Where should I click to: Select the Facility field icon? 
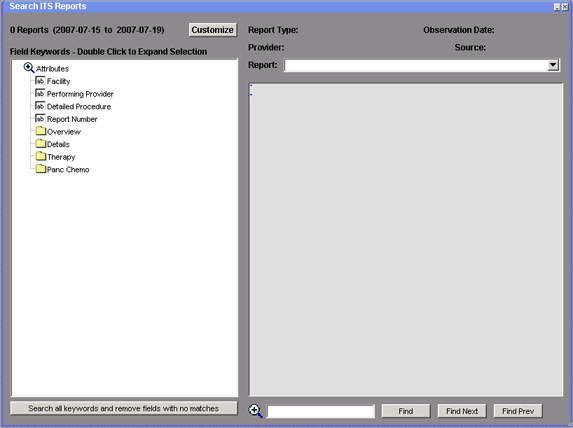click(x=40, y=81)
